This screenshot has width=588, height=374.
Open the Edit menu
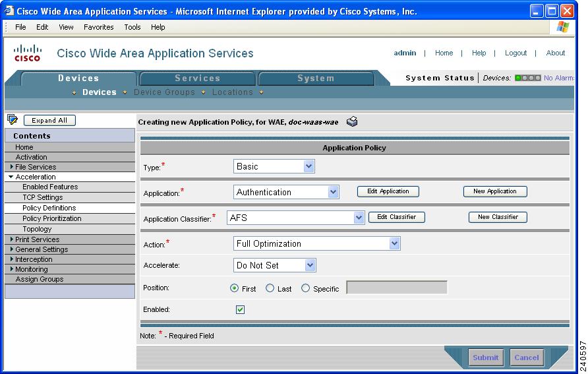coord(42,27)
